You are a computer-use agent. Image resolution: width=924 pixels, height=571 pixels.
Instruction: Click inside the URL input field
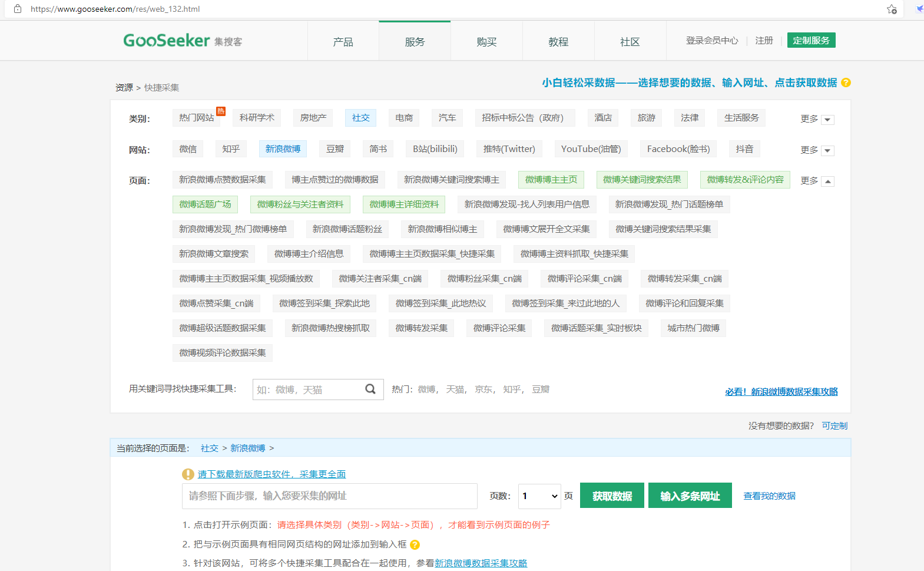point(330,496)
